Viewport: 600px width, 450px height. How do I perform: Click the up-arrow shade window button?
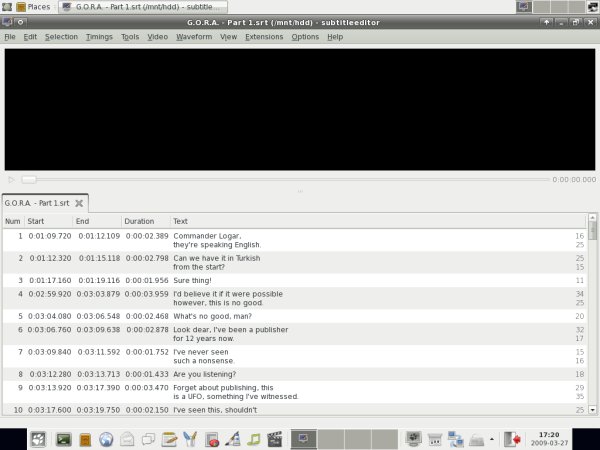(546, 22)
